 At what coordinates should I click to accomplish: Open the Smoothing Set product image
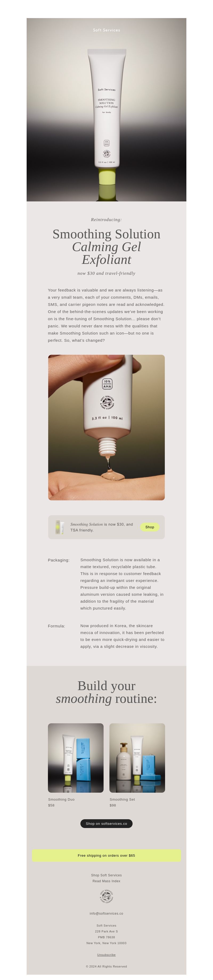point(137,758)
